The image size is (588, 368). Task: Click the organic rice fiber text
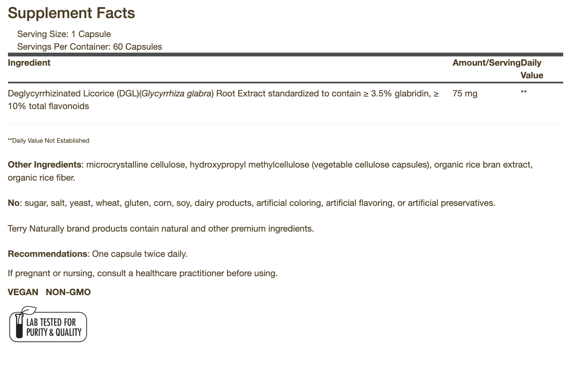pyautogui.click(x=41, y=178)
